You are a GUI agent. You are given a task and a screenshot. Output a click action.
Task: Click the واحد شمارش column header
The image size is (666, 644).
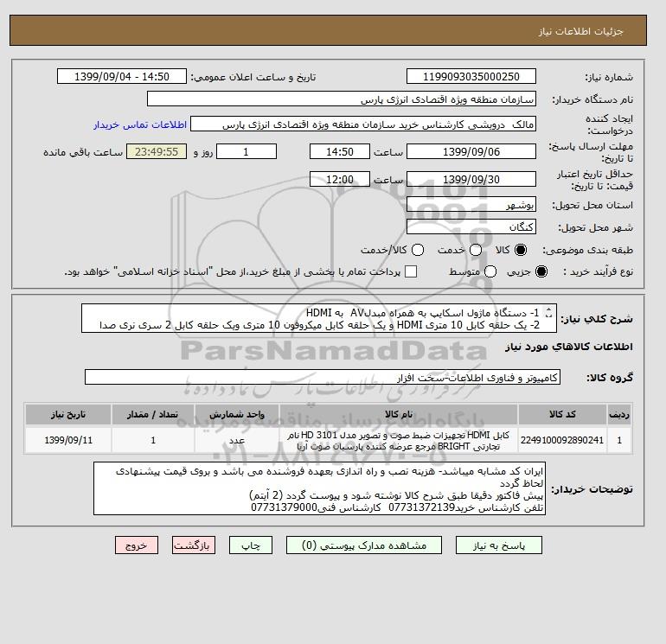point(237,414)
